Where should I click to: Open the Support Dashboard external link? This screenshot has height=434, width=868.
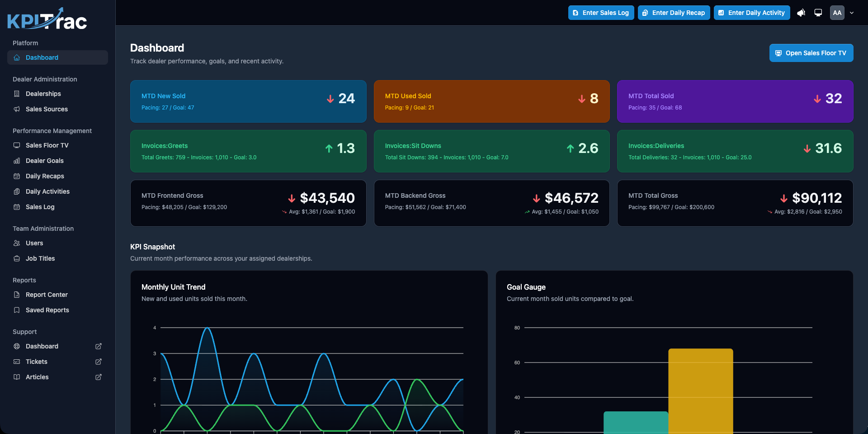57,346
